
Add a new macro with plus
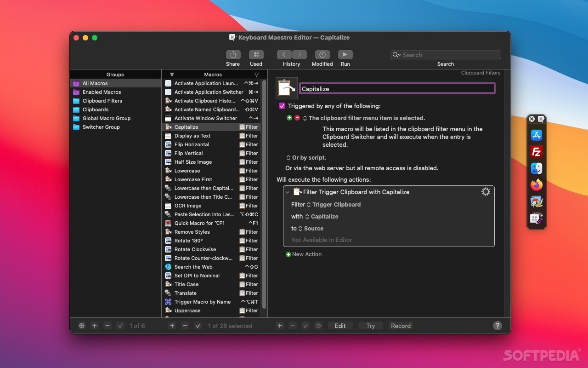(172, 326)
